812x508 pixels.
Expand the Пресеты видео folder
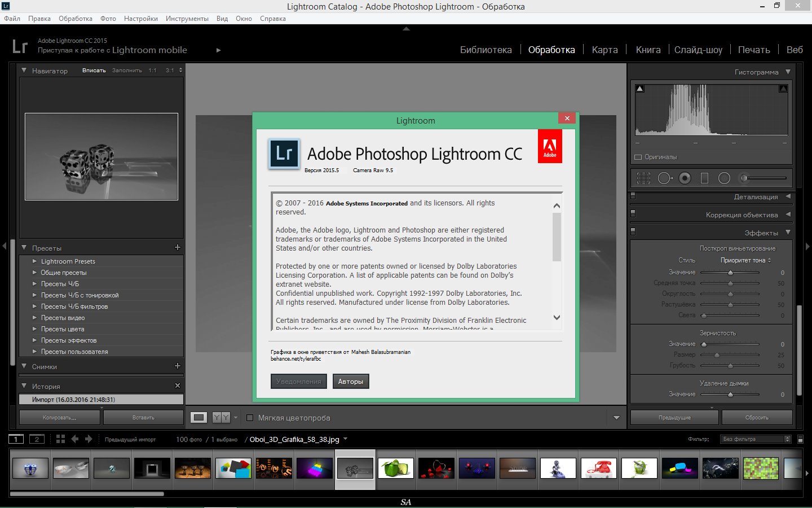coord(34,318)
